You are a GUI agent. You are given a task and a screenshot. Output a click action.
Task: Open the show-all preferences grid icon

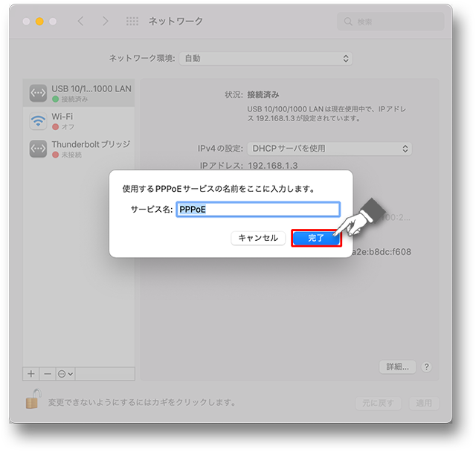132,22
